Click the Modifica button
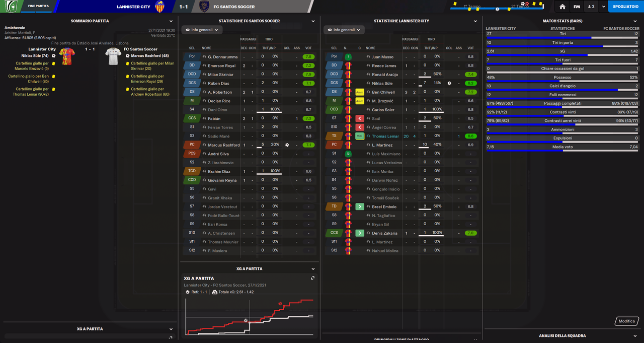 (626, 321)
